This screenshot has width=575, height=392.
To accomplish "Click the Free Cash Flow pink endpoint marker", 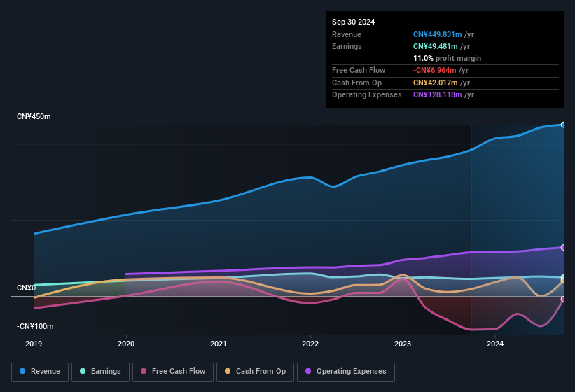I will pos(562,300).
